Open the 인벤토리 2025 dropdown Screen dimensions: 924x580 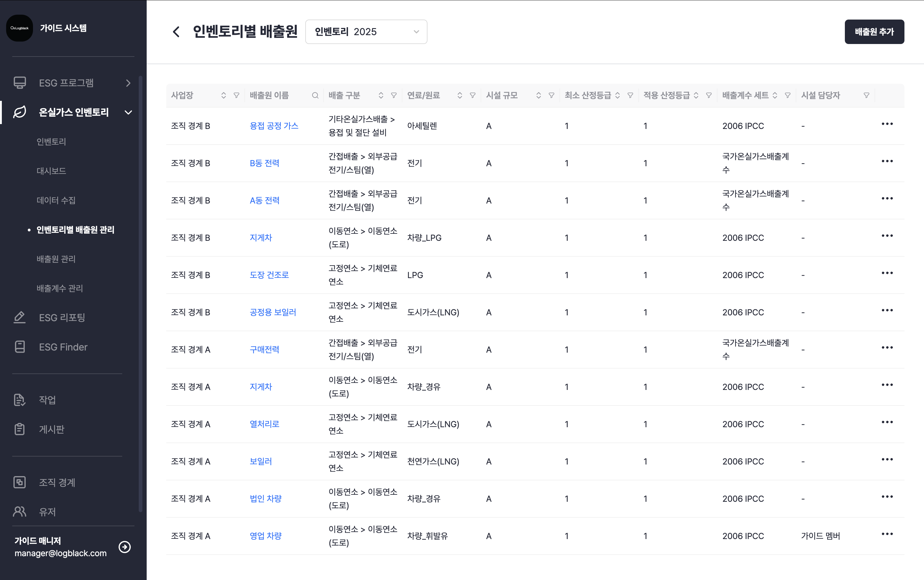(366, 32)
